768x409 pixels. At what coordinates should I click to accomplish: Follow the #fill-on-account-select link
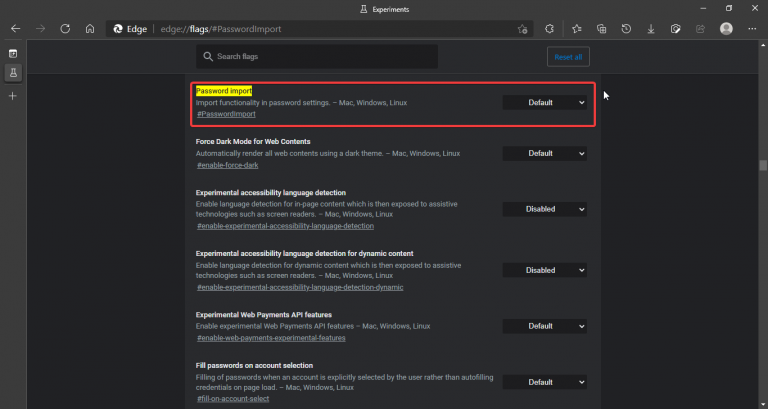tap(233, 399)
